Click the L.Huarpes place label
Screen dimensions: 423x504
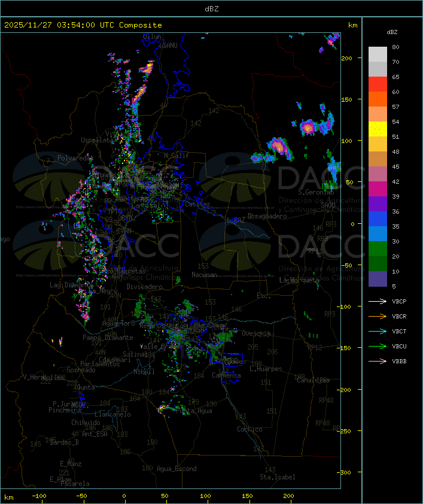[266, 369]
